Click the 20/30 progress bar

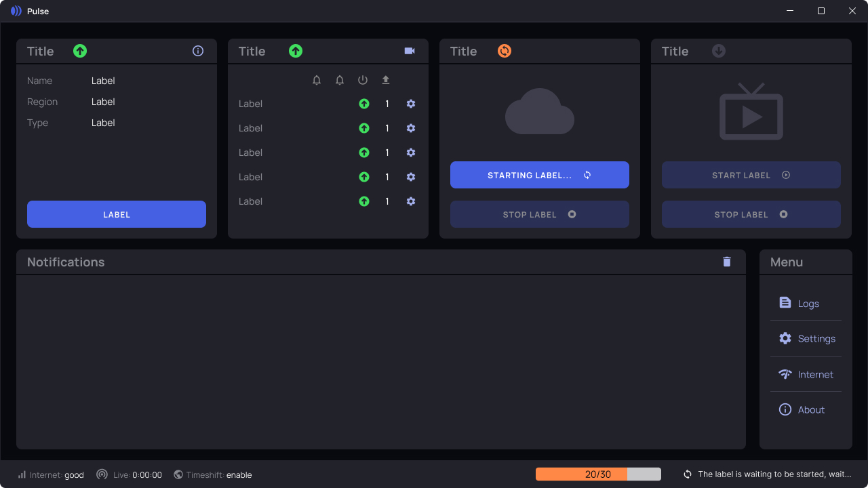(x=598, y=474)
